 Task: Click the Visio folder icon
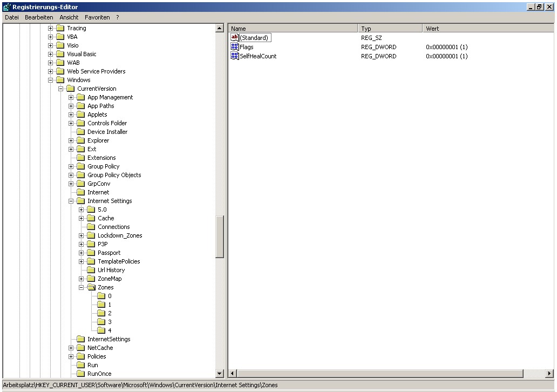(x=60, y=45)
